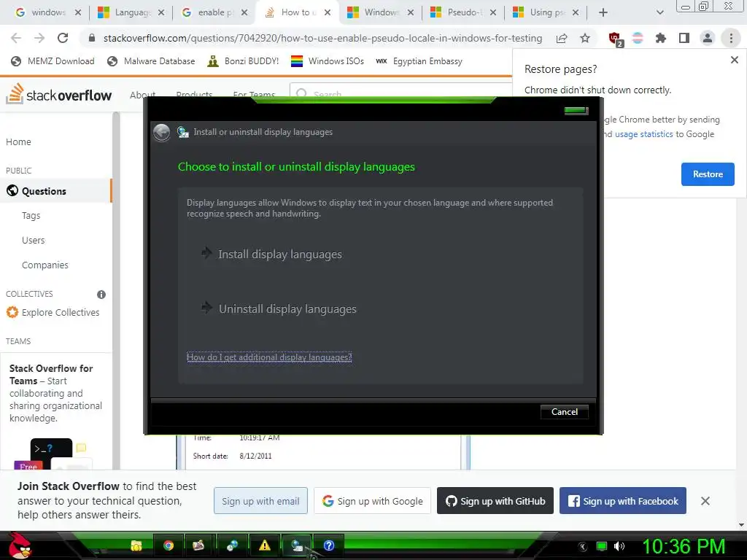Open 'How do I get additional display languages?' link
This screenshot has height=560, width=747.
click(269, 357)
